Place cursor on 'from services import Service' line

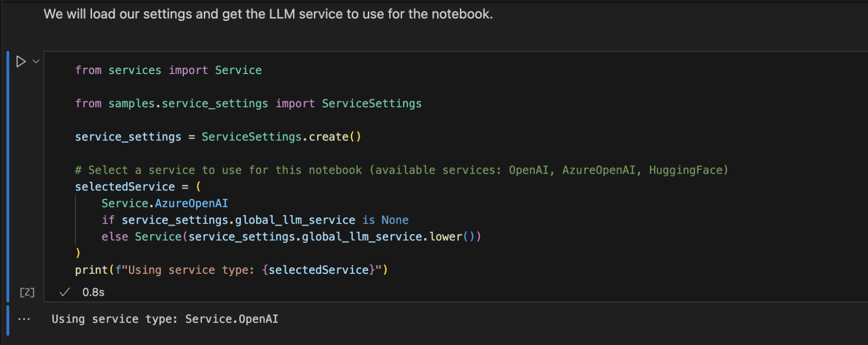point(168,70)
